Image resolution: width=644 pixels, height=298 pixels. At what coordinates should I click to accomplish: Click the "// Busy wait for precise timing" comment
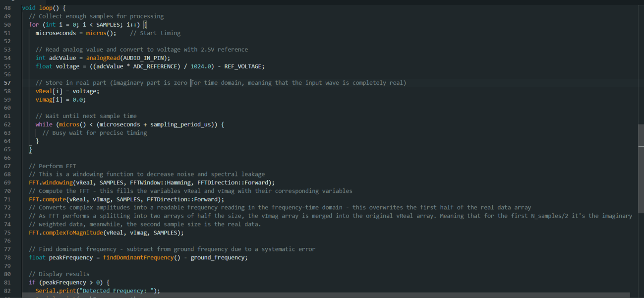(x=95, y=133)
